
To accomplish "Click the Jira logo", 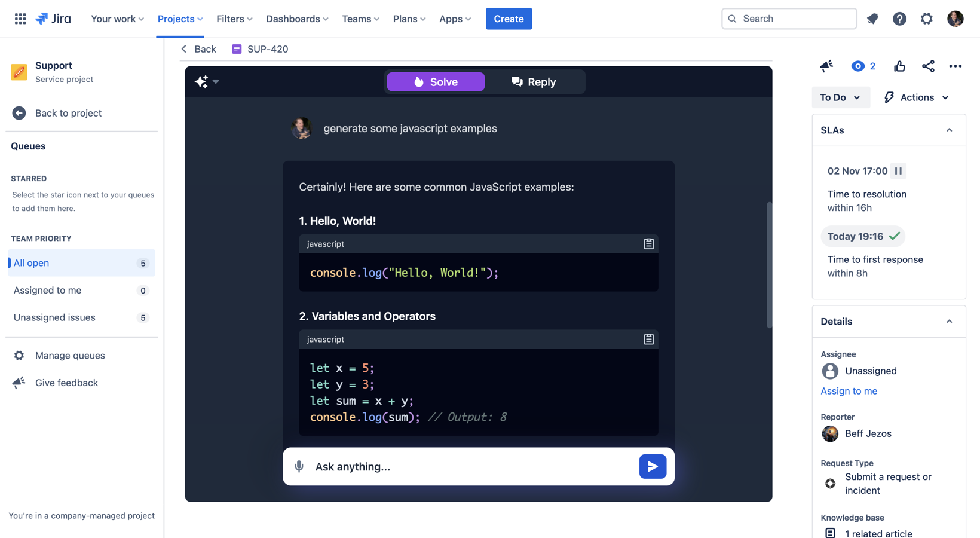I will (x=53, y=19).
